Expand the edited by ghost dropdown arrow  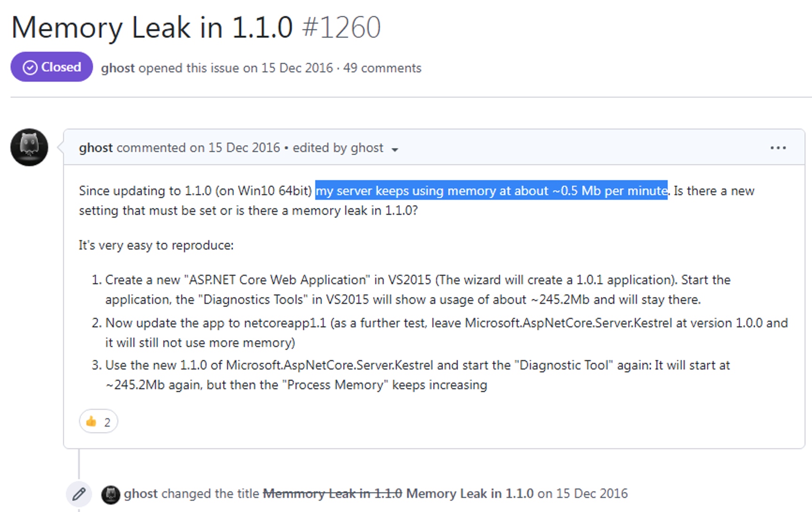(395, 150)
